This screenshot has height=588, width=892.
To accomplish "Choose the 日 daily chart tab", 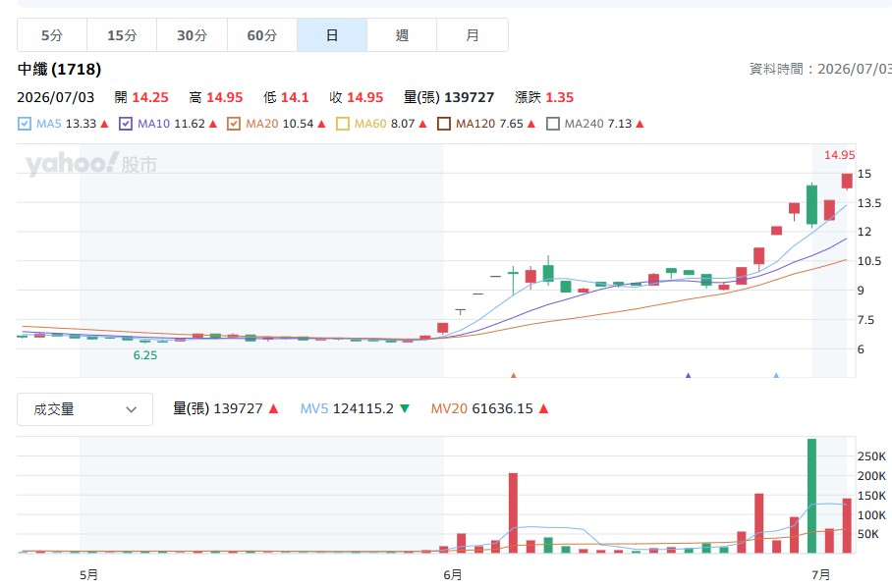I will coord(332,35).
